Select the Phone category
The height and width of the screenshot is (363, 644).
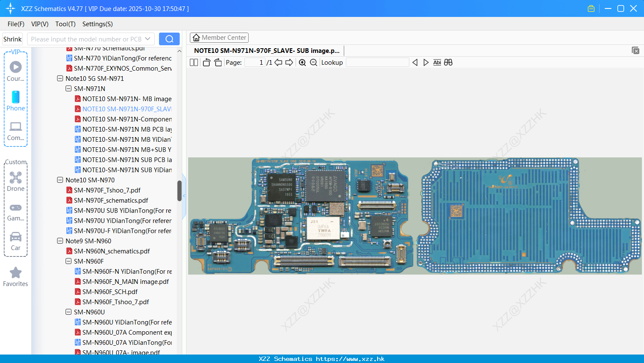tap(16, 101)
